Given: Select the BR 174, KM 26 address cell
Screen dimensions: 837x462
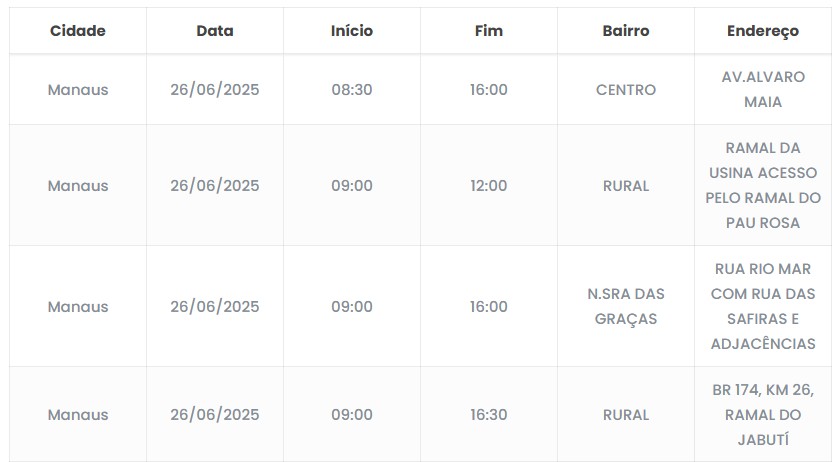Looking at the screenshot, I should tap(763, 414).
